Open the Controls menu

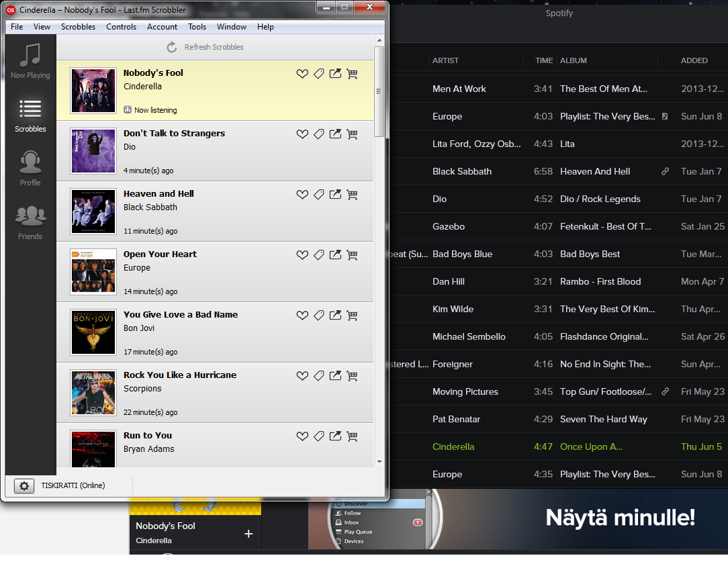pyautogui.click(x=121, y=27)
